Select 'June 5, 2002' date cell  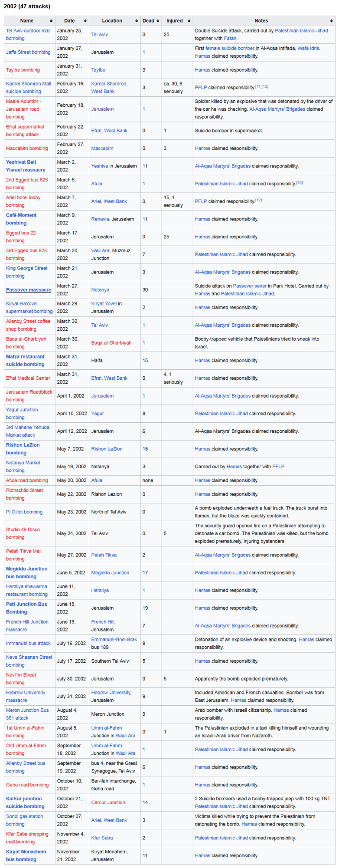tap(72, 573)
